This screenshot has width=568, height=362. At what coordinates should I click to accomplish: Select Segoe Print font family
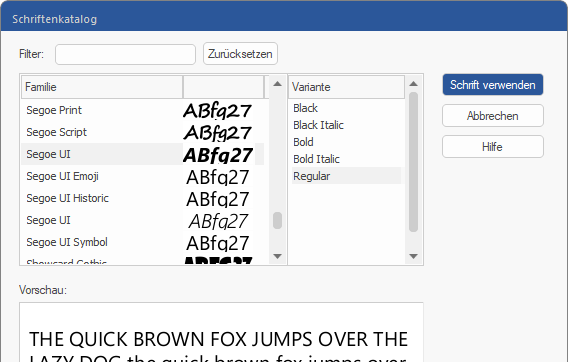143,110
